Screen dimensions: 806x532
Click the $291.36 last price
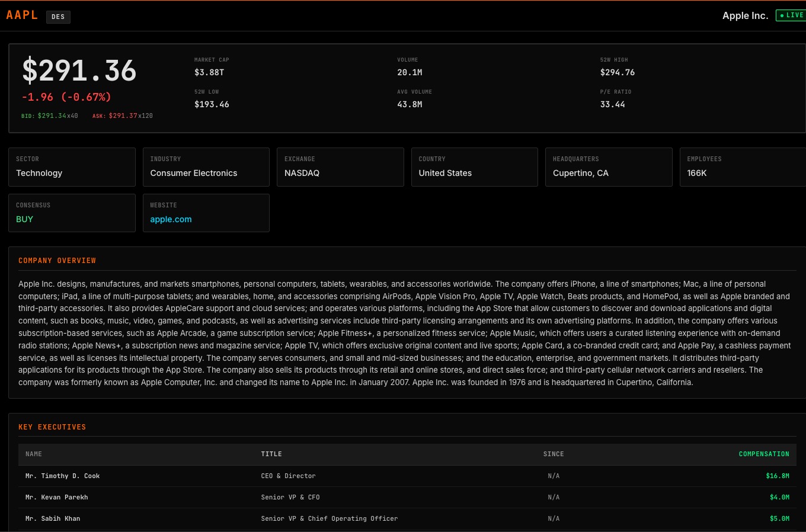(x=79, y=70)
